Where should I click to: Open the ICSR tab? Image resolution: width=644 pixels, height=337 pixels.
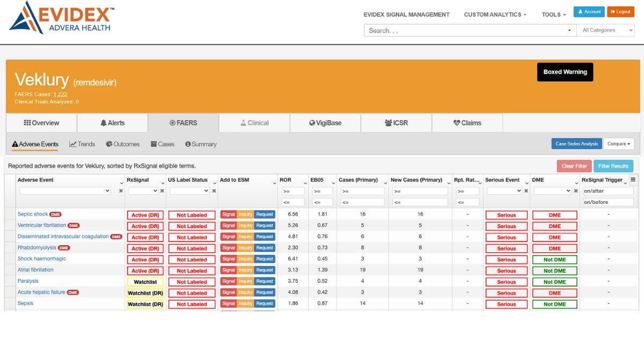[x=396, y=123]
